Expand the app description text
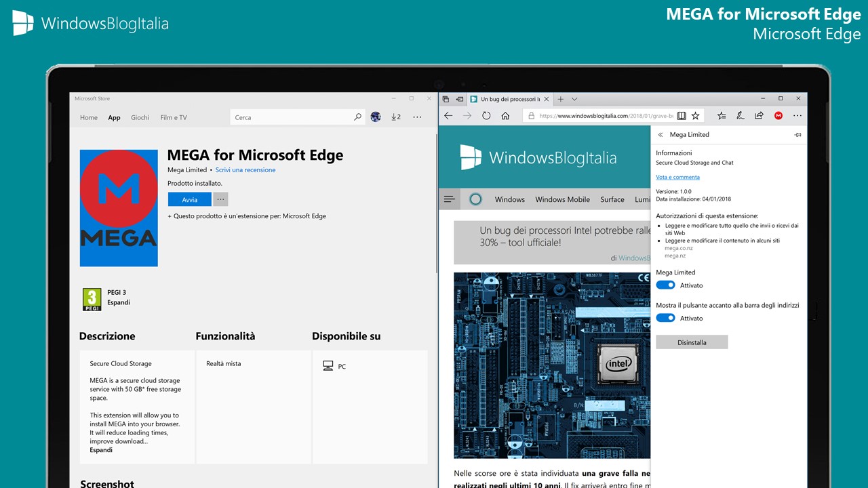Image resolution: width=868 pixels, height=488 pixels. [x=101, y=450]
